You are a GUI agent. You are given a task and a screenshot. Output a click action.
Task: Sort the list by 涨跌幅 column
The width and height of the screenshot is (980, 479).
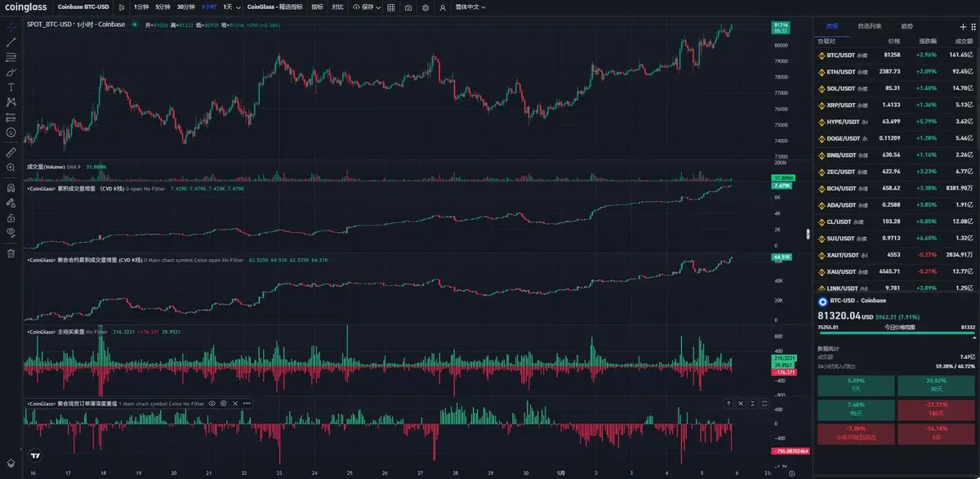click(x=928, y=40)
